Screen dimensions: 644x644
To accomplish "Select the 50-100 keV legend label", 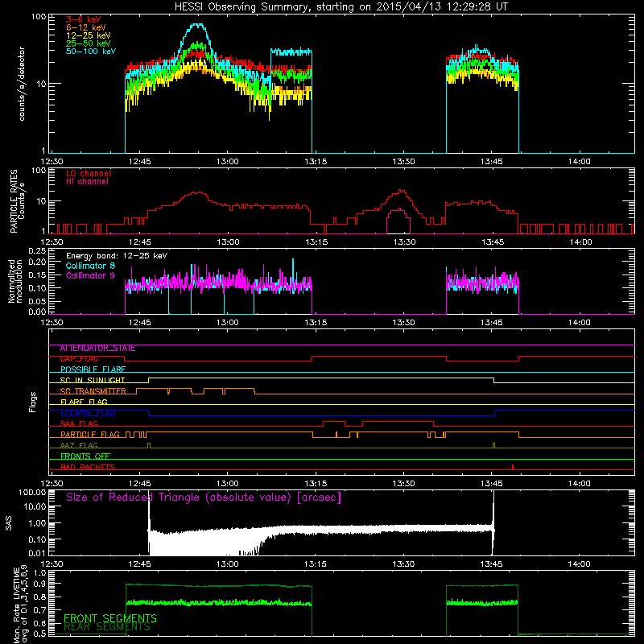I will point(90,52).
